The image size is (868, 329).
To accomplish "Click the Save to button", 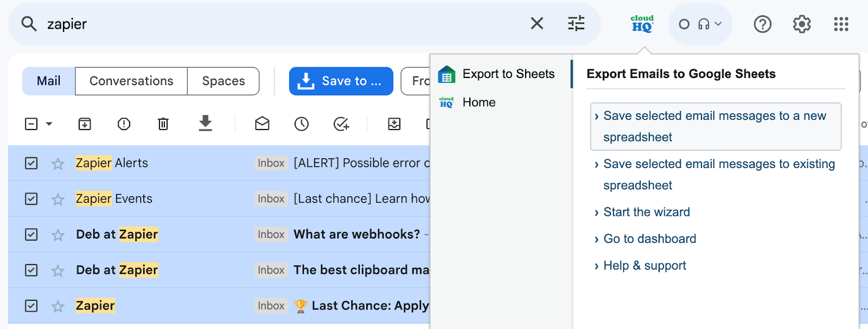I will pos(341,81).
